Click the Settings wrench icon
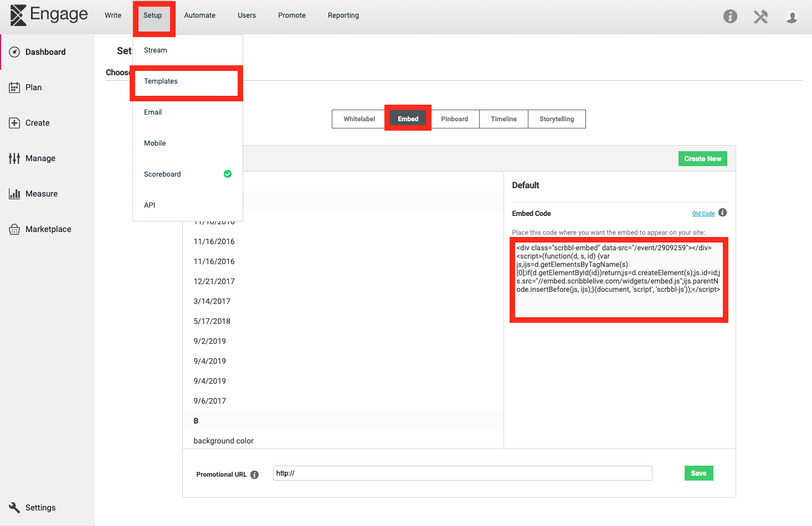This screenshot has height=526, width=812. tap(14, 507)
